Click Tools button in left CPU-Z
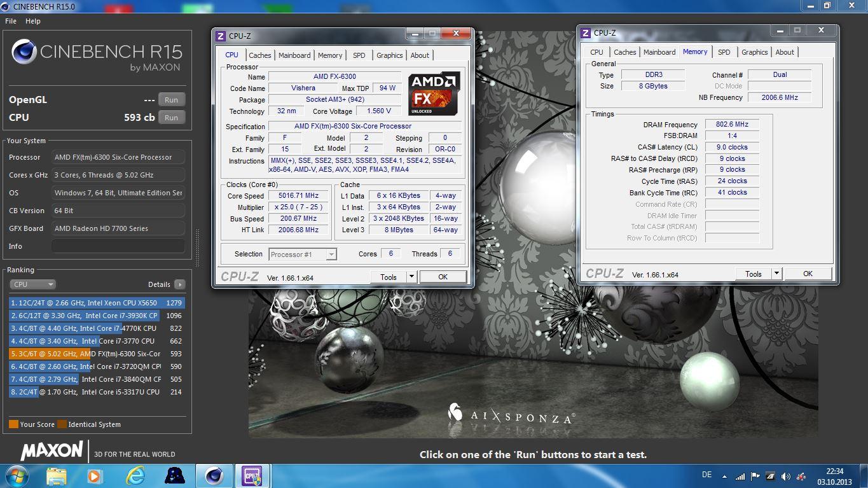Screen dimensions: 868x488 389,277
